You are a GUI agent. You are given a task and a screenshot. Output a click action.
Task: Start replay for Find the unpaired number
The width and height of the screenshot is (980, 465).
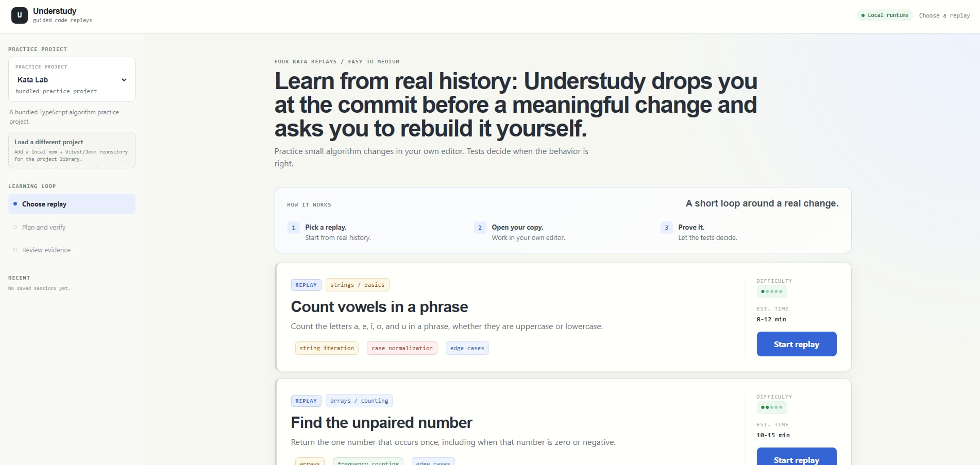(x=797, y=457)
